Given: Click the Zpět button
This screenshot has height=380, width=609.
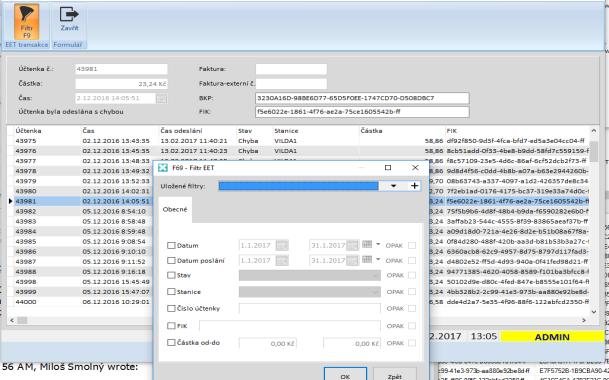Looking at the screenshot, I should tap(395, 375).
